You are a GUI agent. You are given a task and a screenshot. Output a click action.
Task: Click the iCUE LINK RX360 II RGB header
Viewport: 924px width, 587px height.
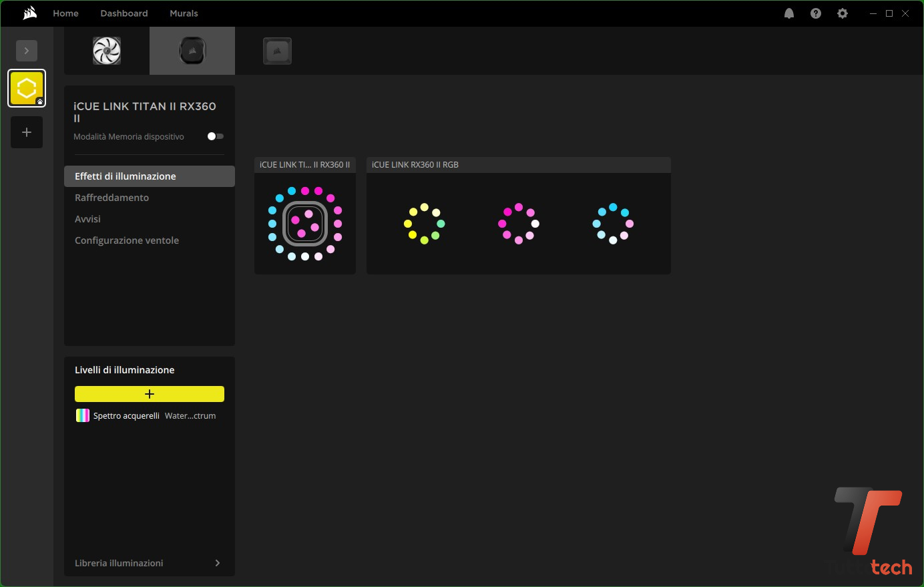click(x=519, y=165)
